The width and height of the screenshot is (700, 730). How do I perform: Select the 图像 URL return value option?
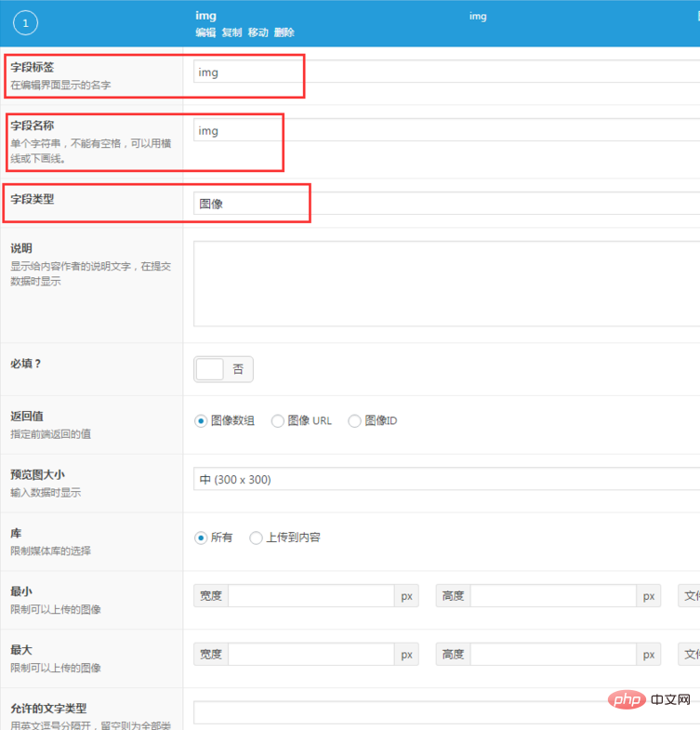click(x=278, y=420)
